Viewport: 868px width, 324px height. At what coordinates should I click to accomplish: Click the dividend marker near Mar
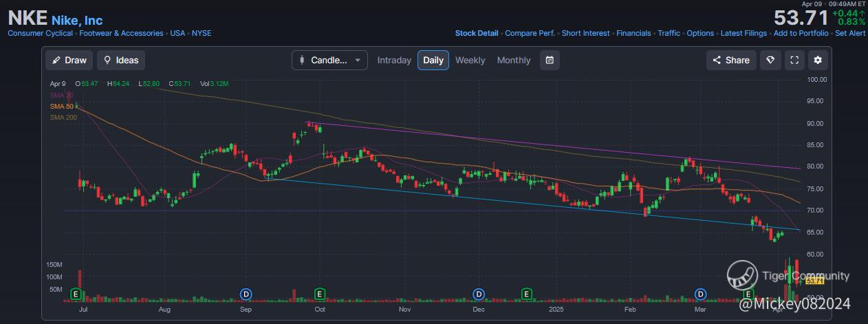(x=701, y=294)
